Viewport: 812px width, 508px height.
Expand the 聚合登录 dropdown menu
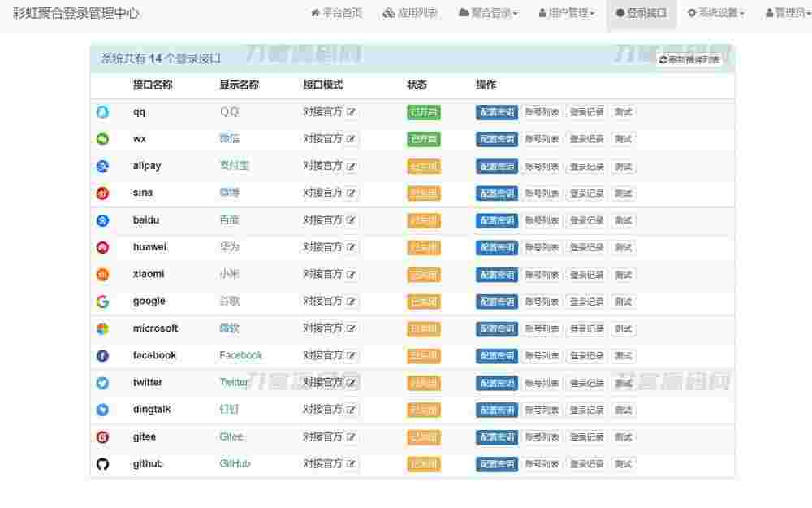[x=488, y=13]
